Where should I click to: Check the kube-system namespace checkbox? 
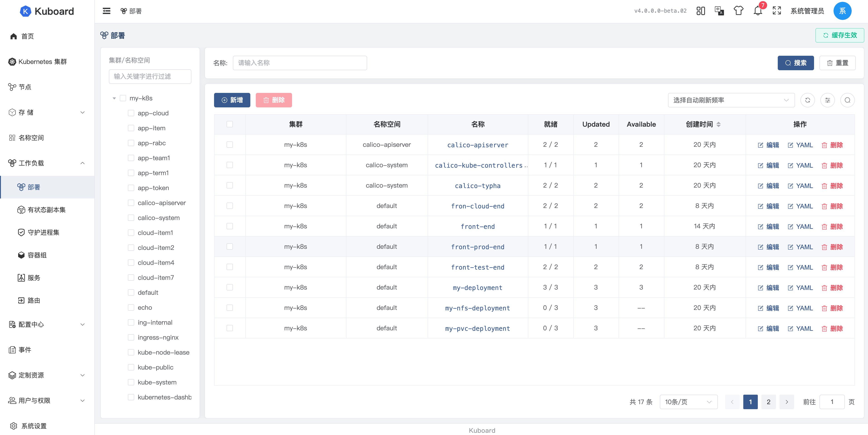tap(131, 382)
